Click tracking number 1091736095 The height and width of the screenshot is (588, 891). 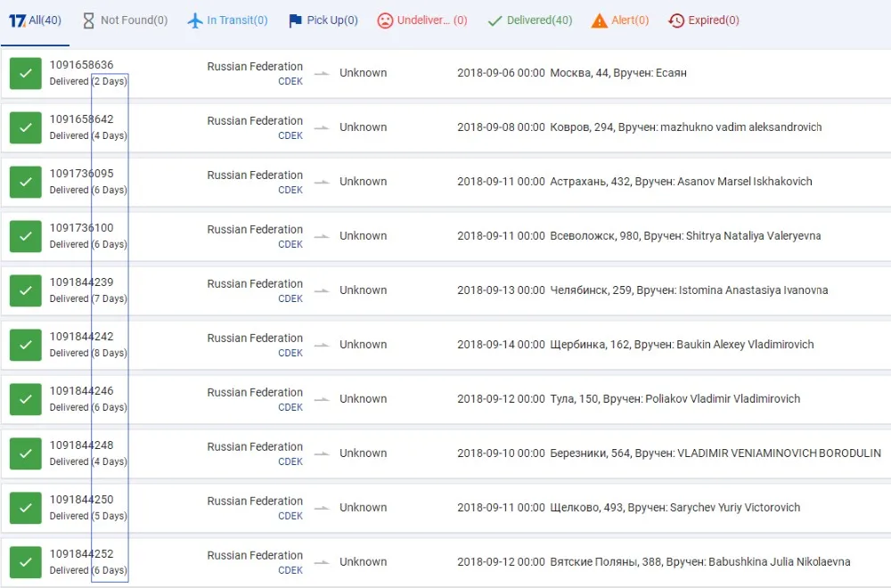pos(81,173)
